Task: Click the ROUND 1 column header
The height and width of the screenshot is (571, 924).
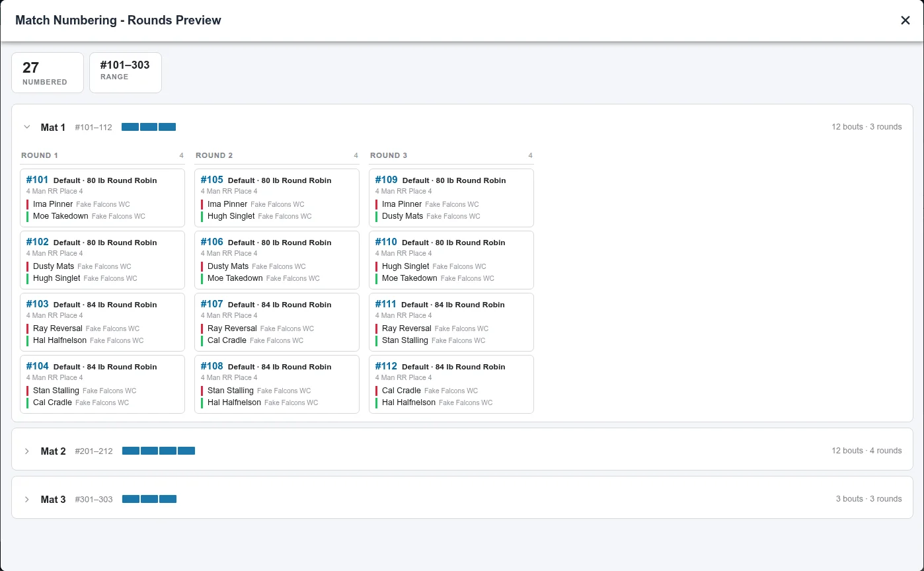Action: point(102,156)
